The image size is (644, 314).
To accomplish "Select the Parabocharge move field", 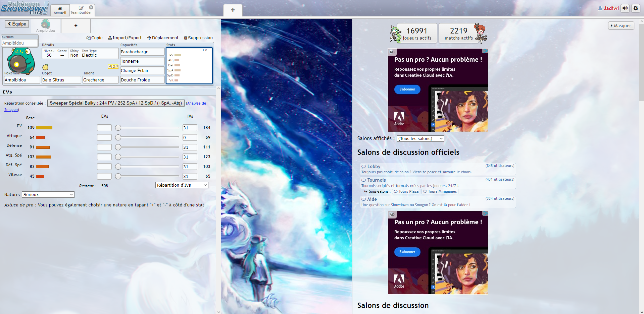I will click(x=142, y=52).
